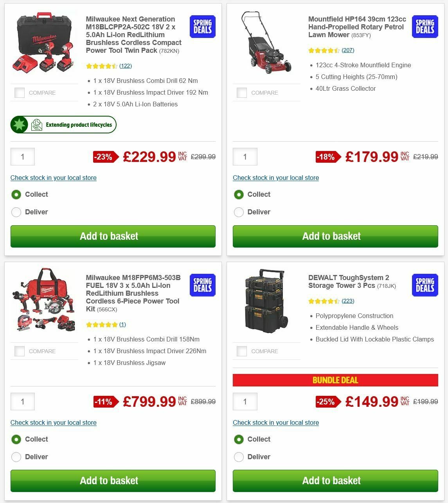Add the Milwaukee twin pack to basket
This screenshot has width=448, height=503.
113,236
